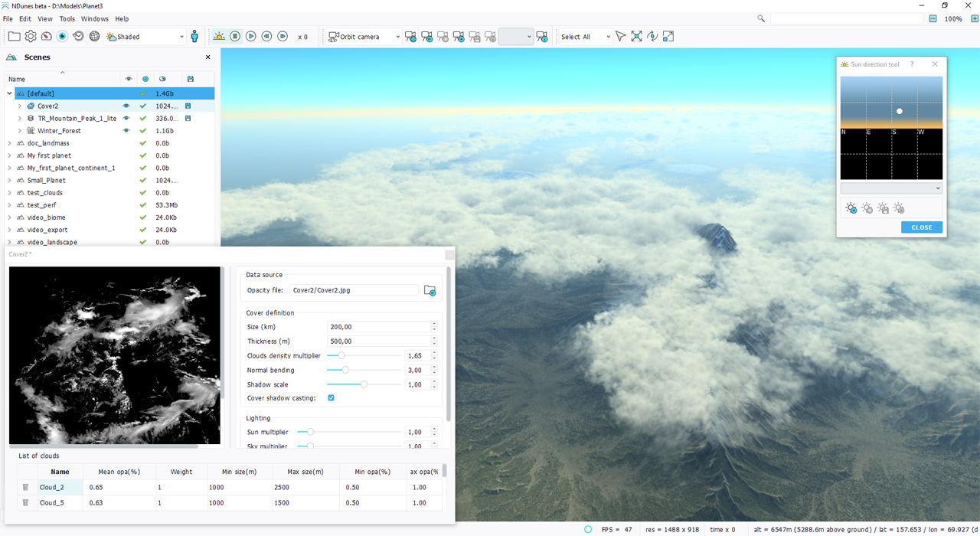Hide the Winter_Forest item via eye icon
The width and height of the screenshot is (980, 536).
click(x=126, y=131)
